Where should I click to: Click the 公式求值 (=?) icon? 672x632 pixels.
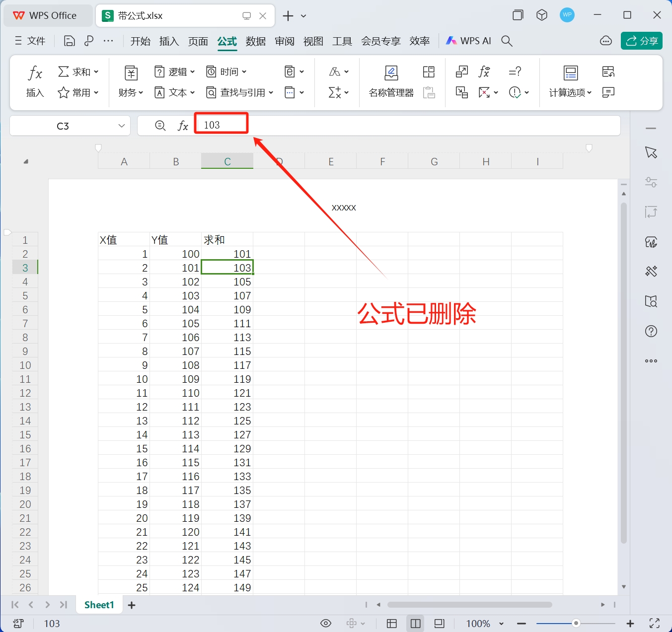coord(515,71)
